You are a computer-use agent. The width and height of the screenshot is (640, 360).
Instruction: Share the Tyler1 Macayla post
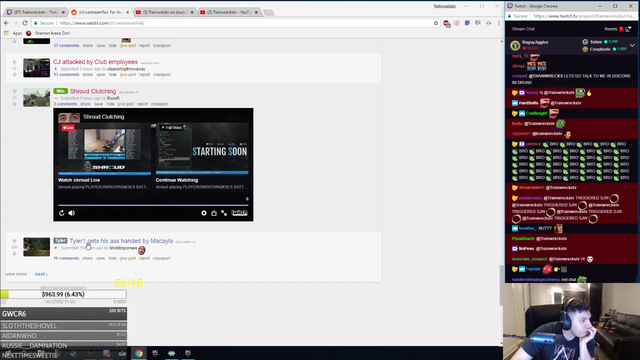pyautogui.click(x=87, y=258)
